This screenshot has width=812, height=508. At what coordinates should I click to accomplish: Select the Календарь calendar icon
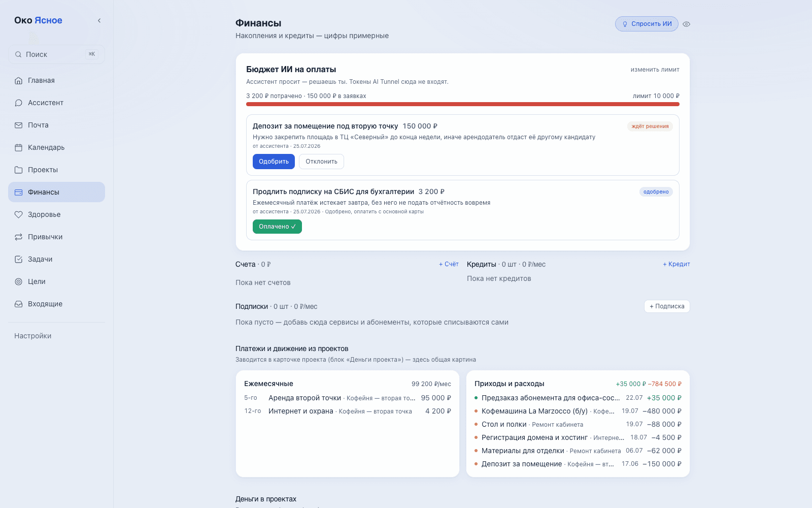[x=19, y=147]
